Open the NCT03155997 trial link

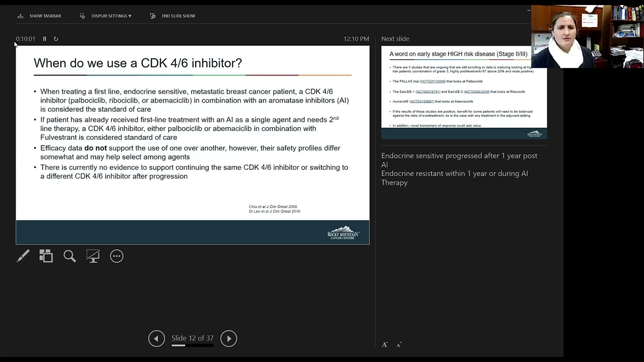[422, 102]
